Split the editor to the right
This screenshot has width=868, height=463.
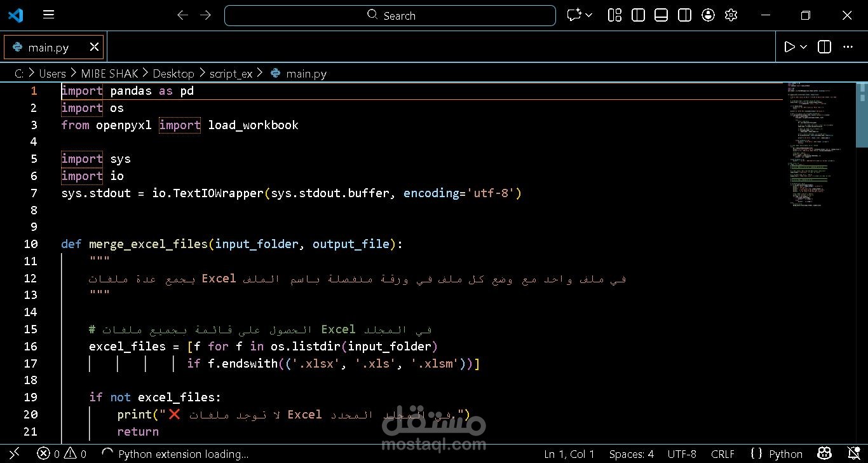click(824, 46)
